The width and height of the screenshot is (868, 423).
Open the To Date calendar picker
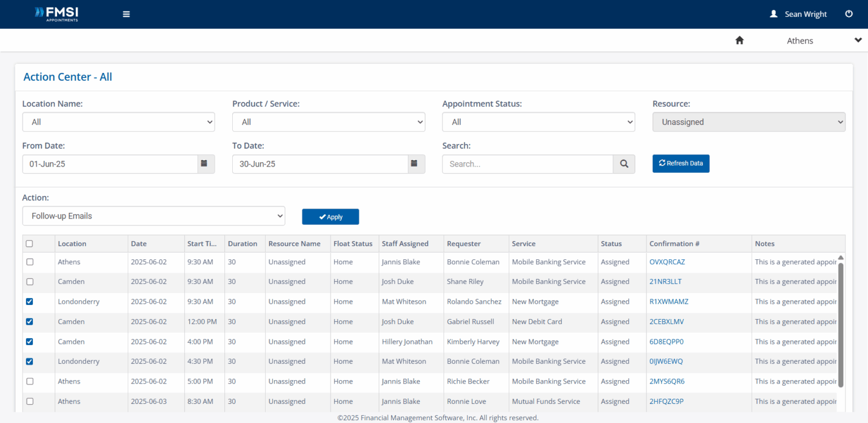pyautogui.click(x=414, y=164)
